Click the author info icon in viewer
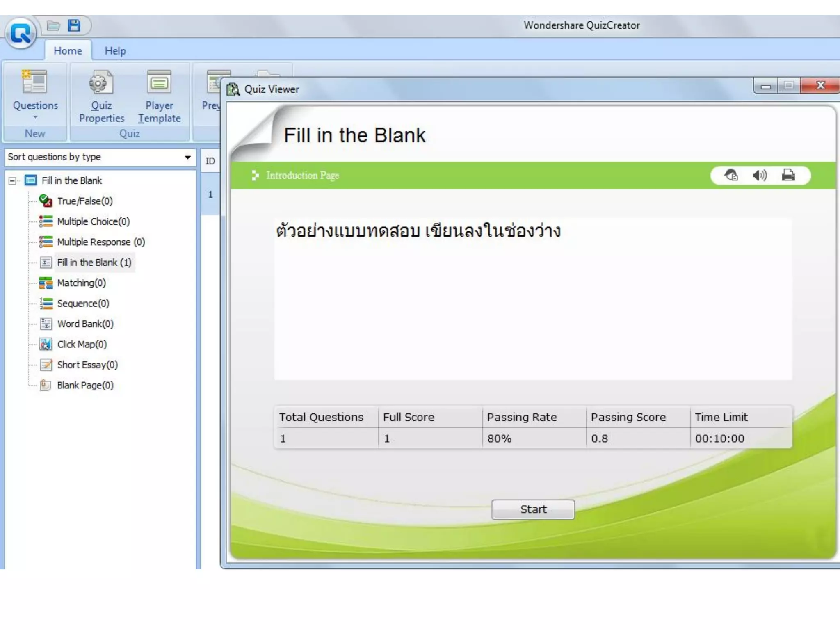840x630 pixels. pos(731,176)
